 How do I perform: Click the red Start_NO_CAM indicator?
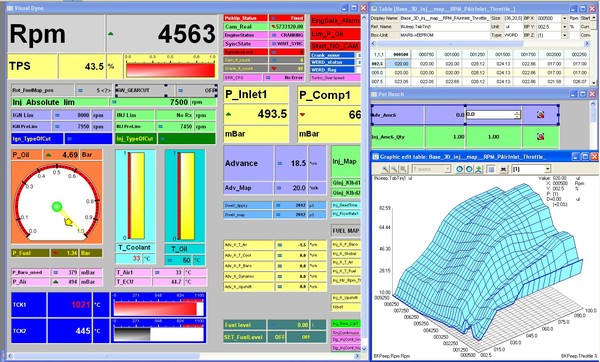tap(335, 46)
